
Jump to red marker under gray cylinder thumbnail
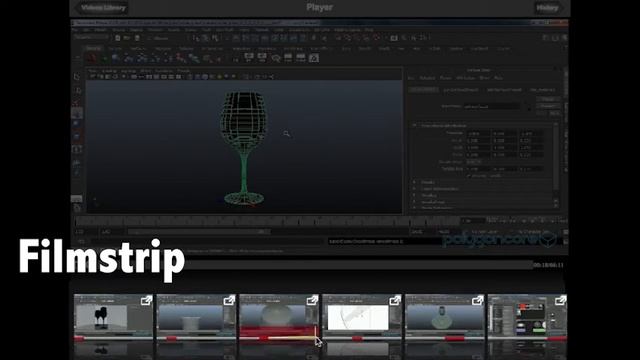(172, 338)
